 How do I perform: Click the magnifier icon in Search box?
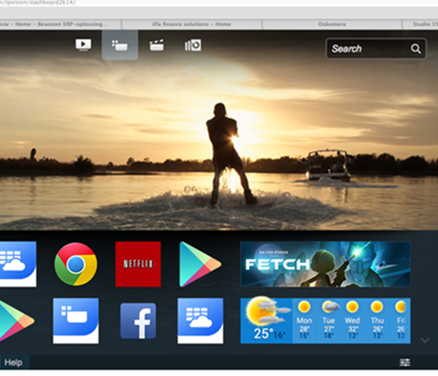click(x=415, y=49)
